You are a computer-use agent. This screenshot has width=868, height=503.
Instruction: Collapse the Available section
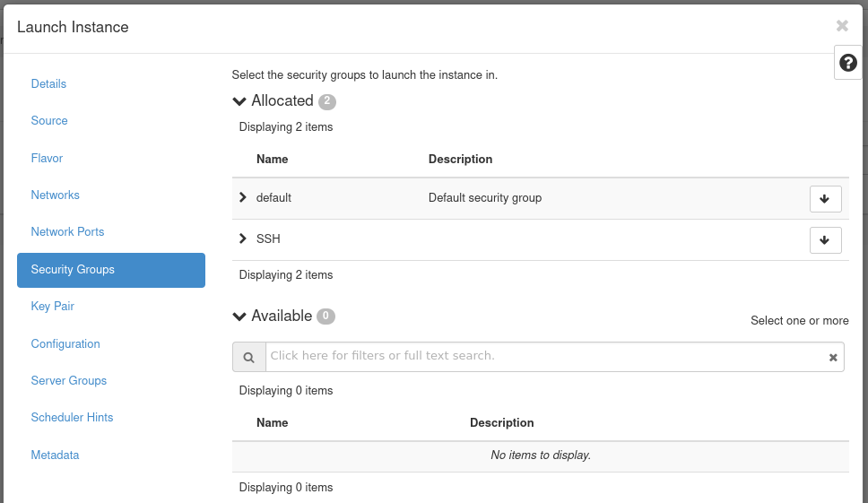point(239,317)
